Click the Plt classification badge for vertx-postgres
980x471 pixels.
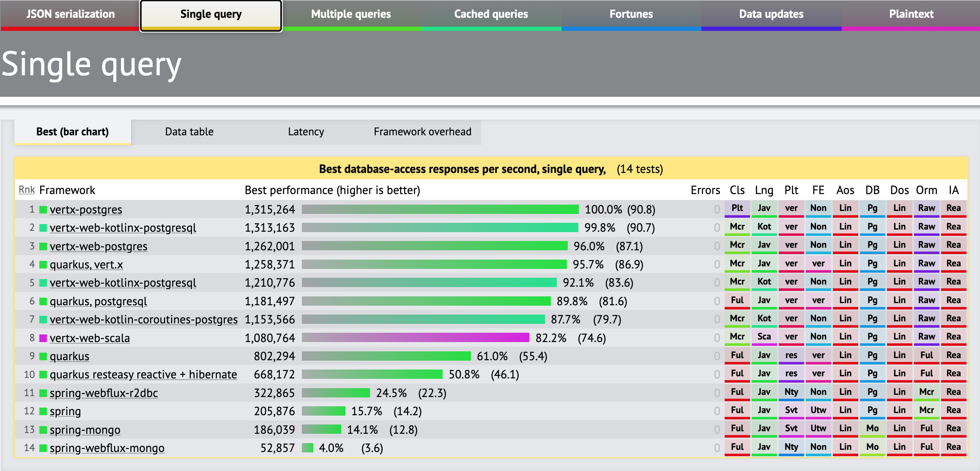tap(737, 208)
